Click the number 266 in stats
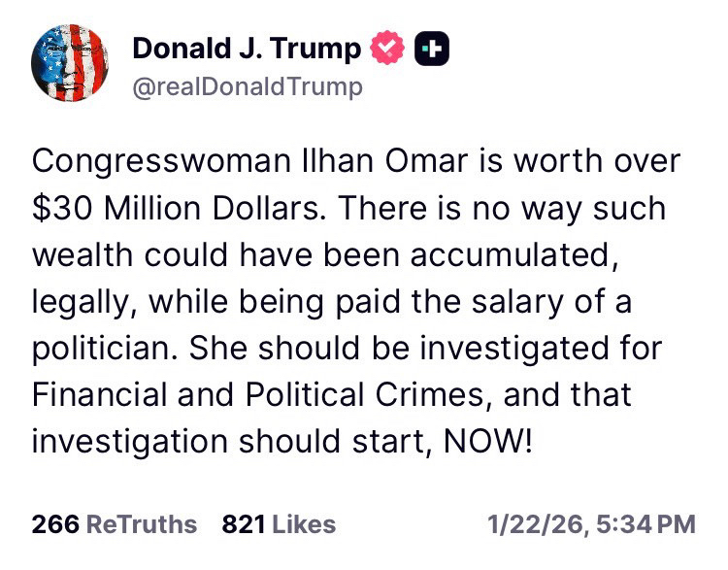 (x=55, y=525)
